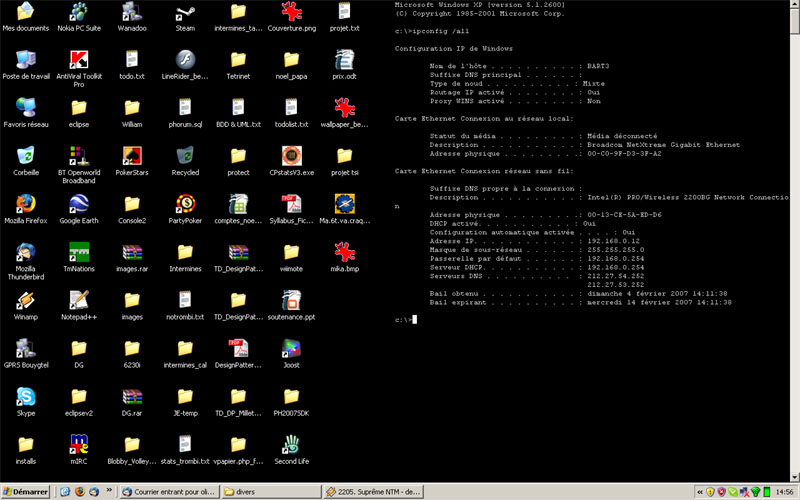800x500 pixels.
Task: Select the Corbeille recycle bin
Action: [x=26, y=155]
